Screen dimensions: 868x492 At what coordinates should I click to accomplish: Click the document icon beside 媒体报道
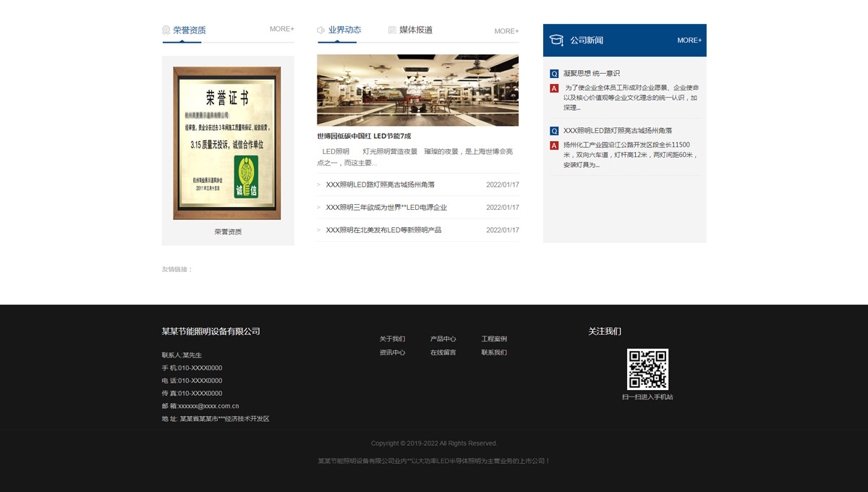click(392, 30)
